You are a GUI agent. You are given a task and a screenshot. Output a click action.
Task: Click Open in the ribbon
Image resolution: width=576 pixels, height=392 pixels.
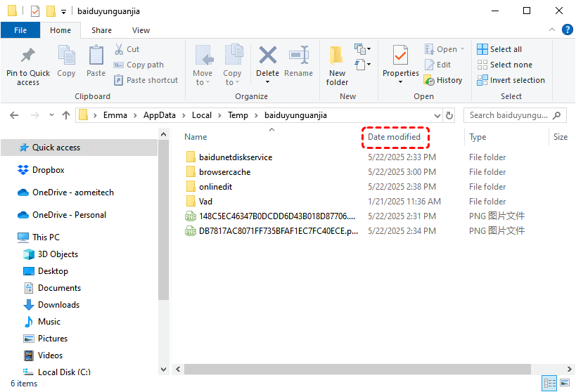click(x=441, y=49)
